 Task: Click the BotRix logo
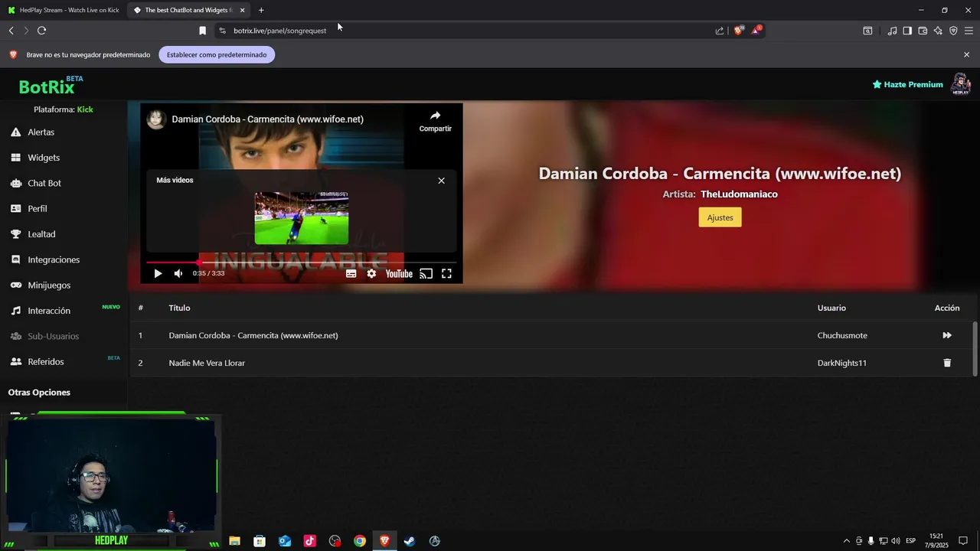click(51, 85)
